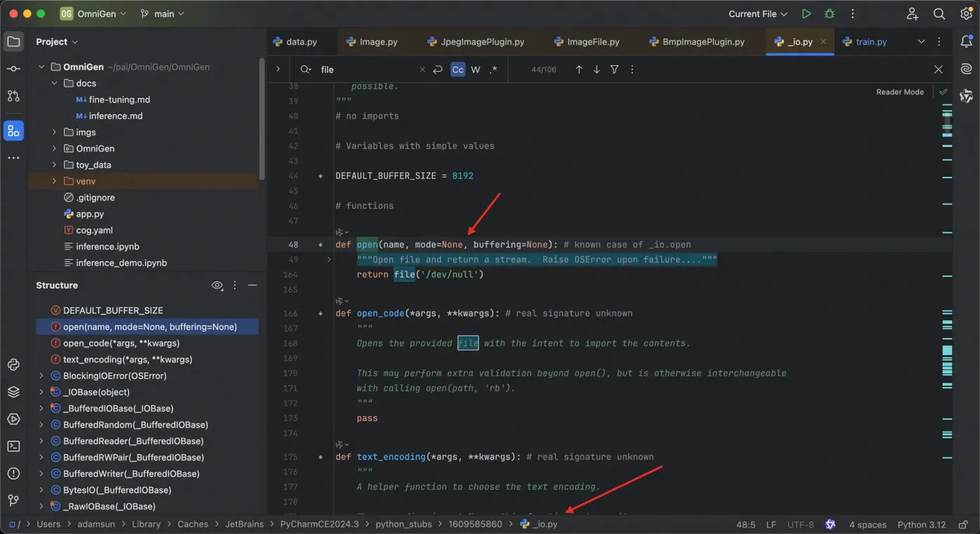Switch to the data.py tab

[x=295, y=42]
